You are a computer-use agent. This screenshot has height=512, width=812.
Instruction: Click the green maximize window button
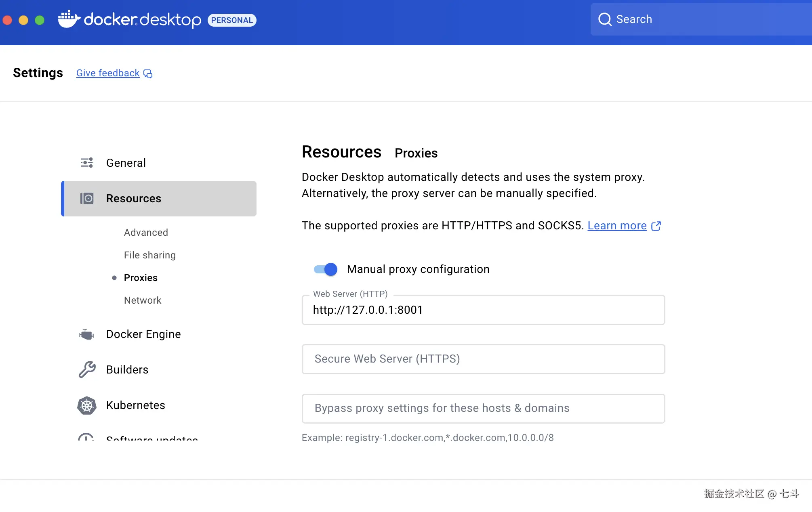(40, 20)
